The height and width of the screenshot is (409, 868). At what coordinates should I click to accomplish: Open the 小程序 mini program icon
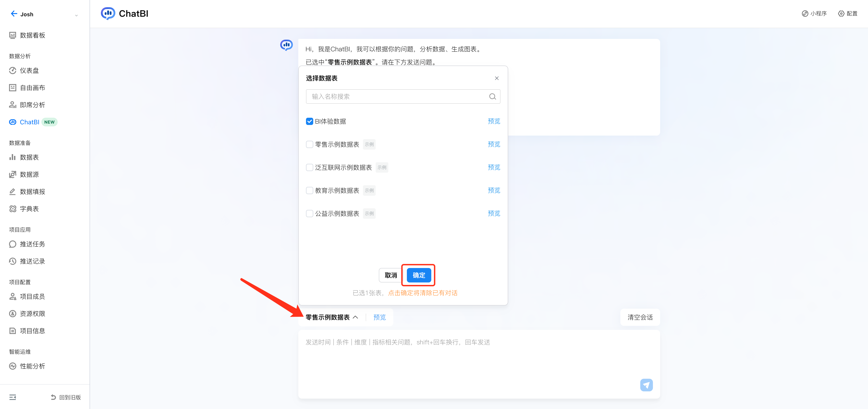click(x=805, y=14)
